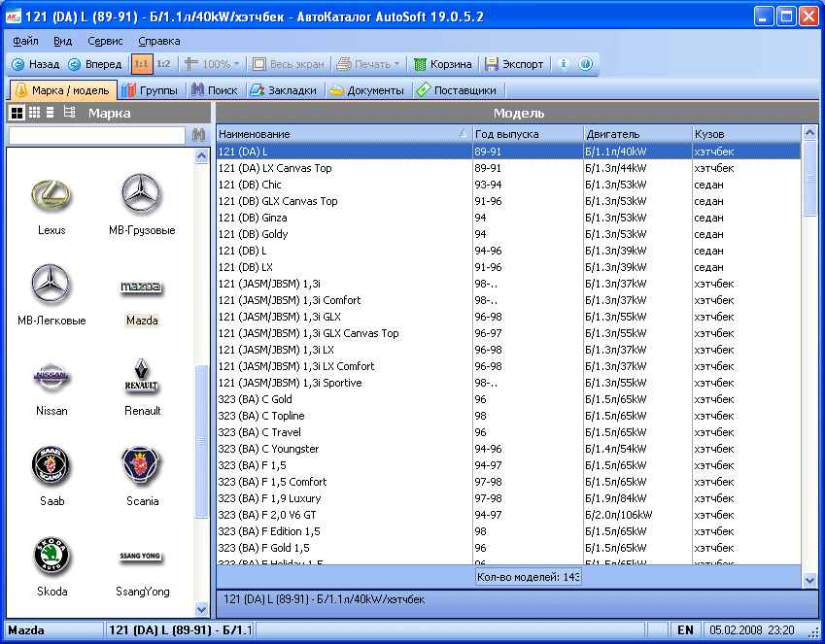
Task: Open the Поставщики tab
Action: tap(456, 90)
